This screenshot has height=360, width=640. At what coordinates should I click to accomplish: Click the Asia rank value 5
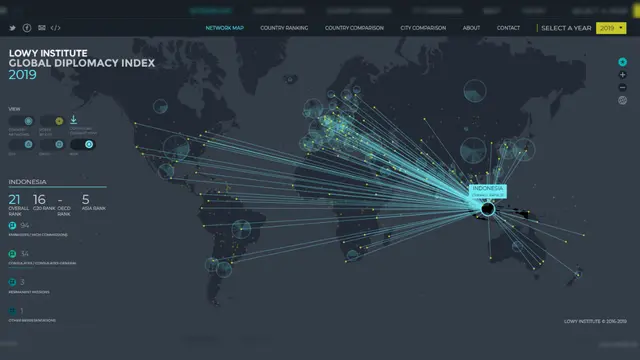click(x=85, y=200)
